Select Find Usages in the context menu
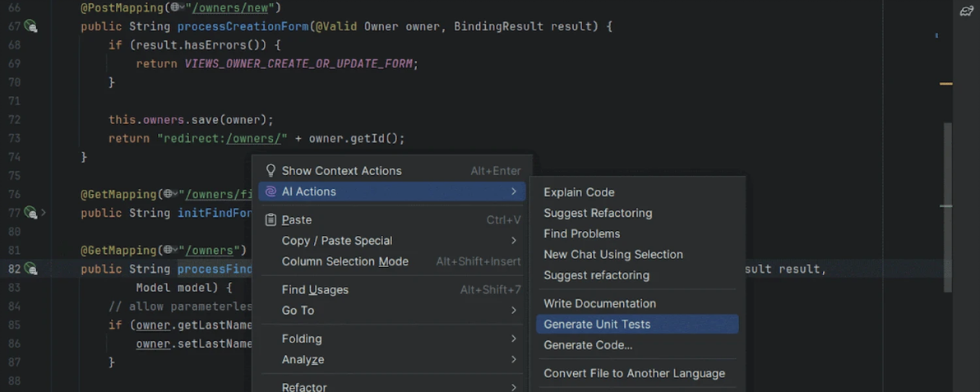 (315, 290)
